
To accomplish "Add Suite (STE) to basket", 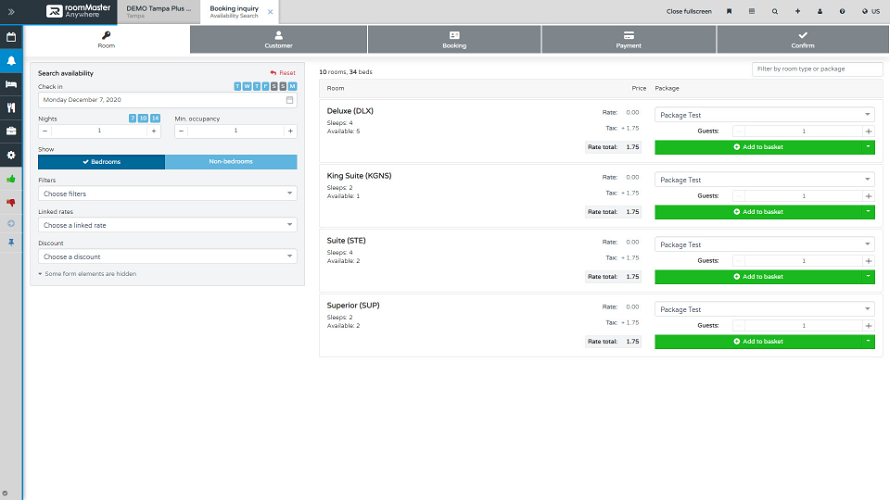I will pos(758,277).
